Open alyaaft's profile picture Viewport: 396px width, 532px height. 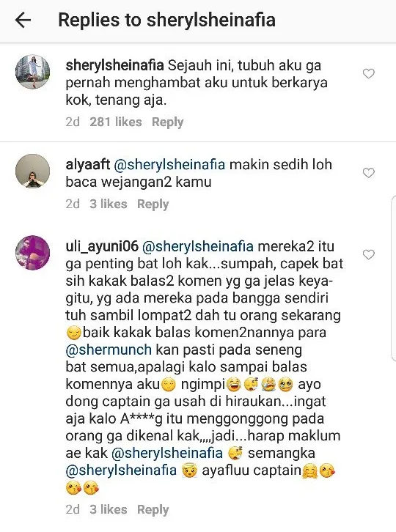click(x=32, y=171)
